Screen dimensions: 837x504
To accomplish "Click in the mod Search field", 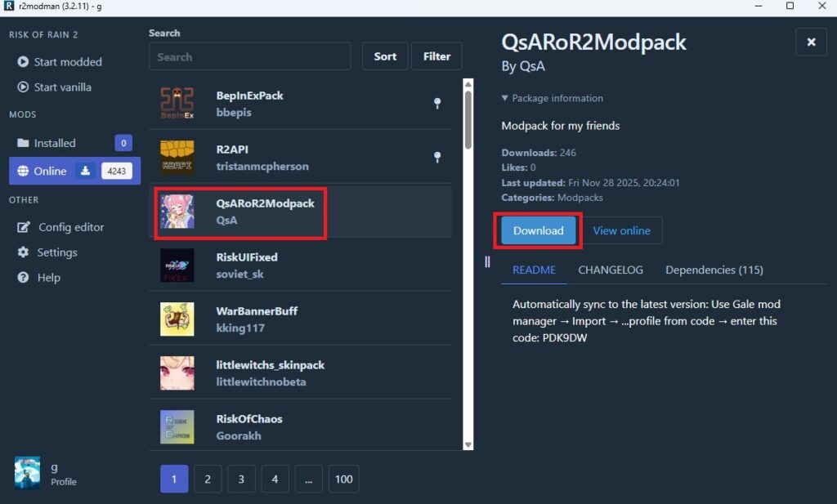I will click(x=249, y=56).
